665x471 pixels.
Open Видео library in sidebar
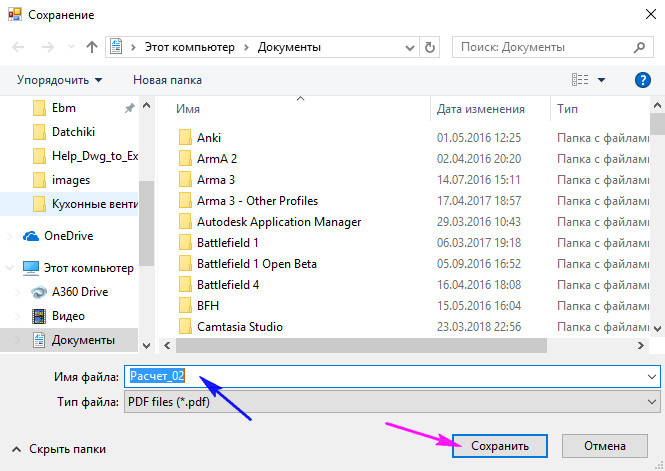[68, 316]
